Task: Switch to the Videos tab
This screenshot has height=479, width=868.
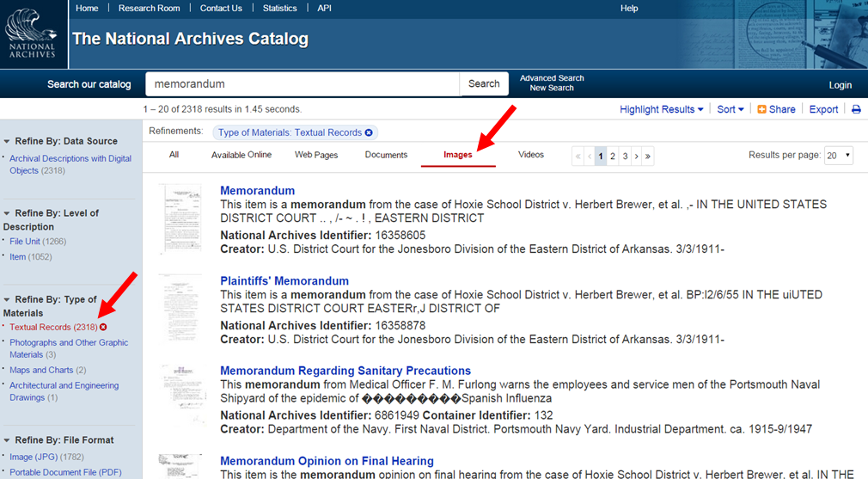Action: click(x=531, y=155)
